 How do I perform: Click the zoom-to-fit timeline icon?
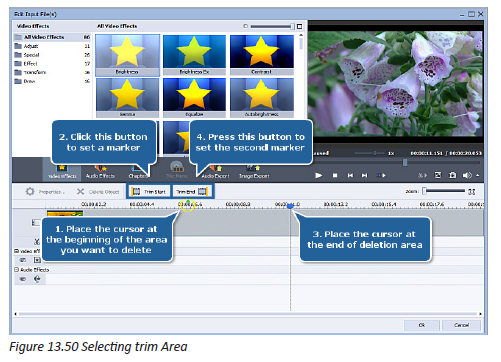click(x=472, y=191)
